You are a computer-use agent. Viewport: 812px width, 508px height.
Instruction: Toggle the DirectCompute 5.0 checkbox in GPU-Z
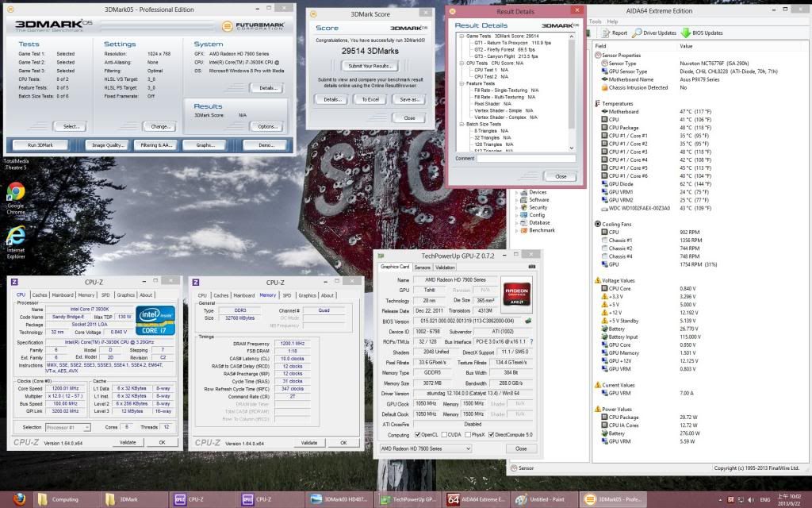pyautogui.click(x=491, y=435)
